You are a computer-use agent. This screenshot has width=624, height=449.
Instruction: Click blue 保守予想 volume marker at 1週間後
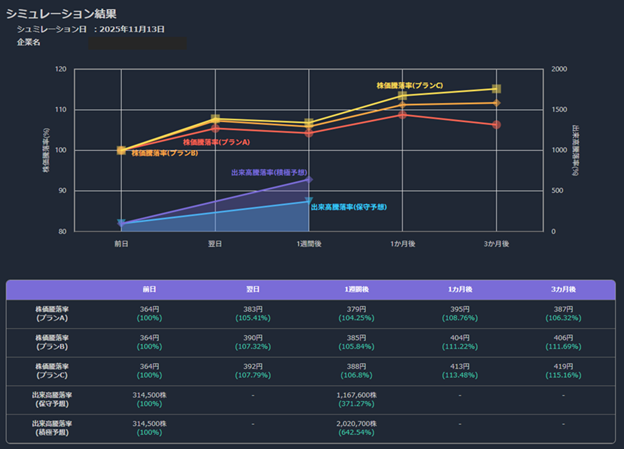(309, 201)
